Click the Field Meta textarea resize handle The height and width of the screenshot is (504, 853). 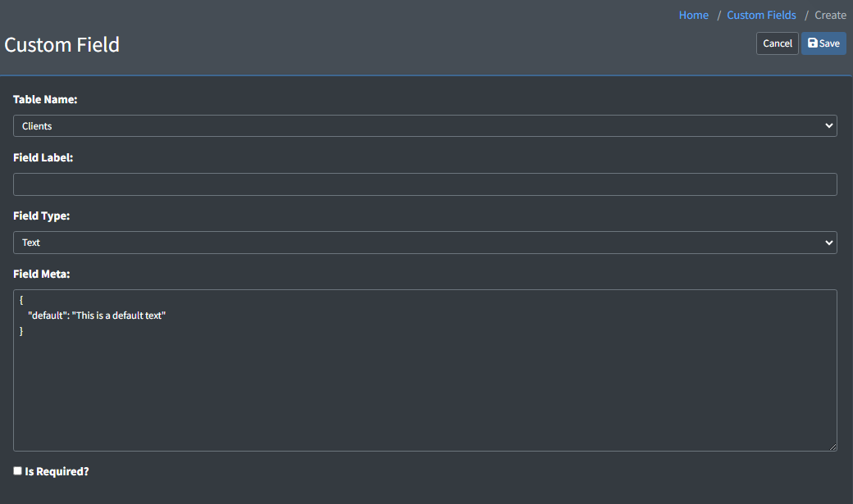(x=832, y=447)
